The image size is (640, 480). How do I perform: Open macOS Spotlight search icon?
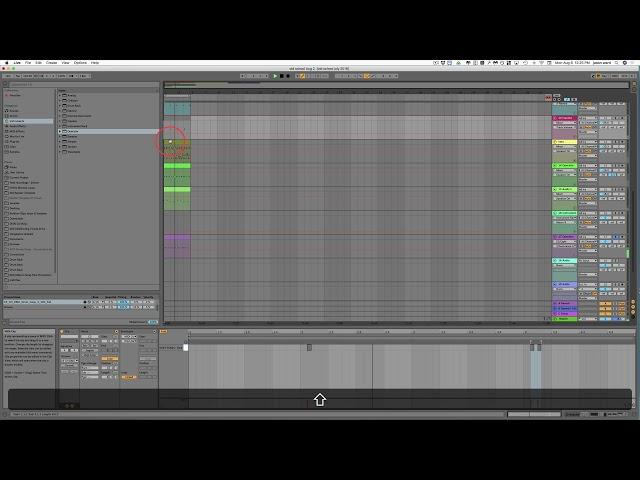[617, 63]
